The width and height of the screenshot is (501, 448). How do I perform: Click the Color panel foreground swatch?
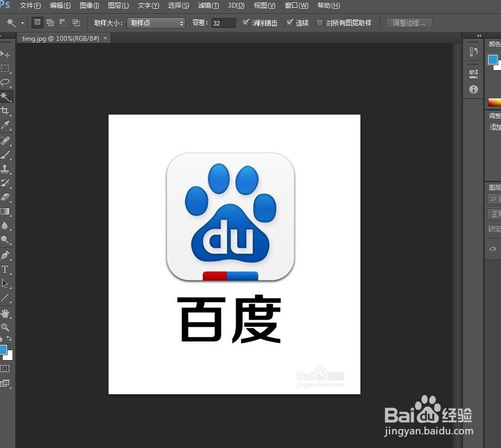tap(492, 59)
